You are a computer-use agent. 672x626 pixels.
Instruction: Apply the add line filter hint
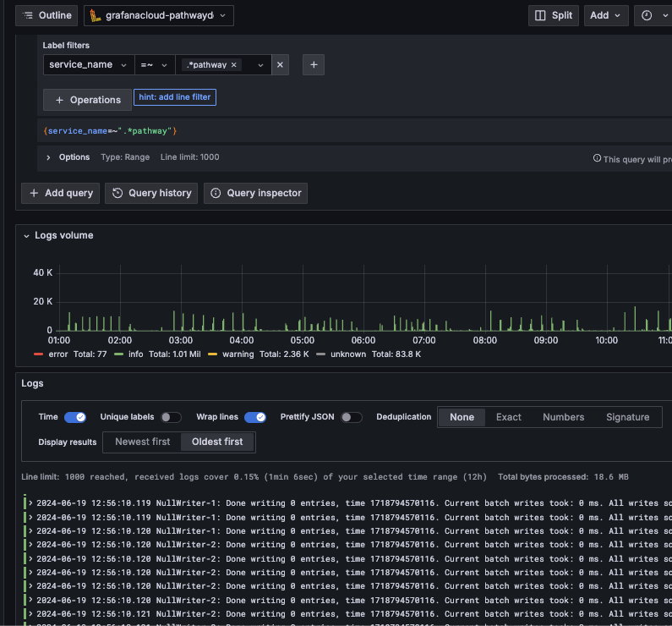click(x=175, y=97)
